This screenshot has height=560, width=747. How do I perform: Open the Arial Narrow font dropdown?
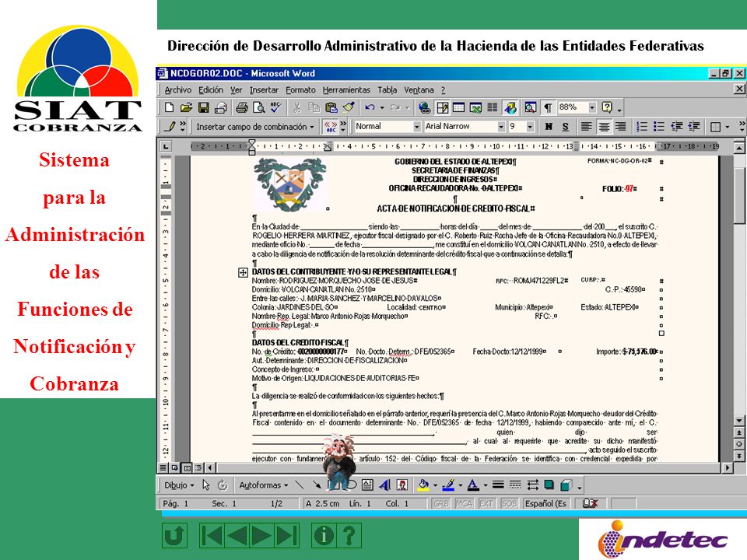pyautogui.click(x=500, y=127)
